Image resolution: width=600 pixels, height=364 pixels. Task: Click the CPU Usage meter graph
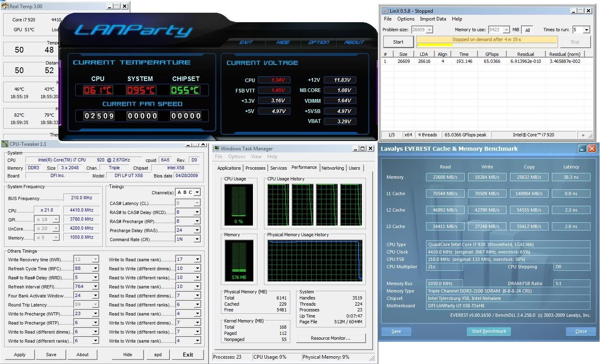239,204
